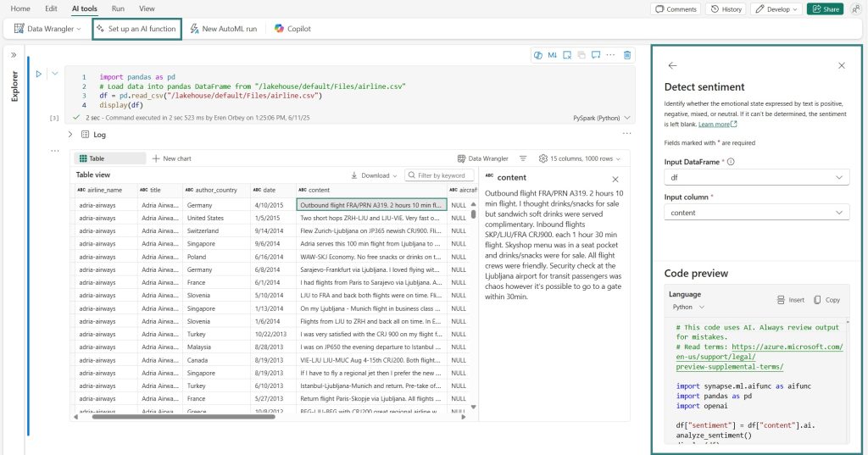868x455 pixels.
Task: Select the Switzerland country cell
Action: pyautogui.click(x=216, y=230)
